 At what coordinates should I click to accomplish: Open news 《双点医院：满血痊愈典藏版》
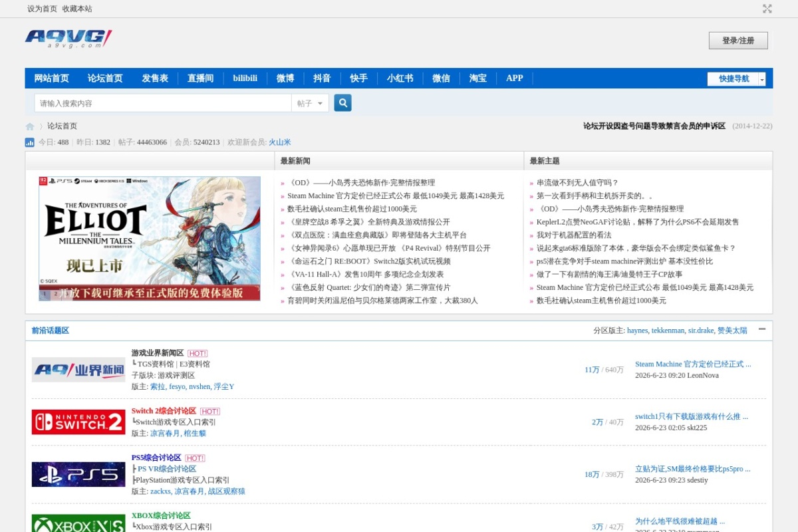point(377,235)
